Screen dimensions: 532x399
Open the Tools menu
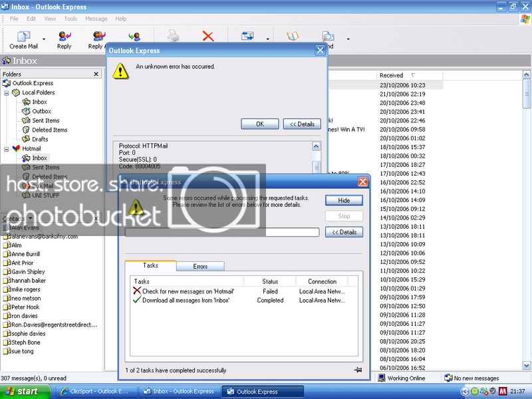[70, 19]
